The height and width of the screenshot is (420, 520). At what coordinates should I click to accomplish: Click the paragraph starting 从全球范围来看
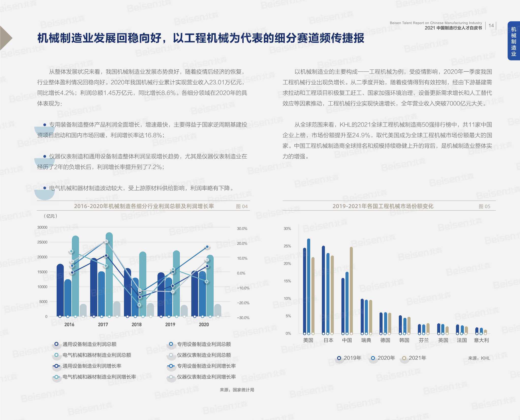(x=387, y=141)
